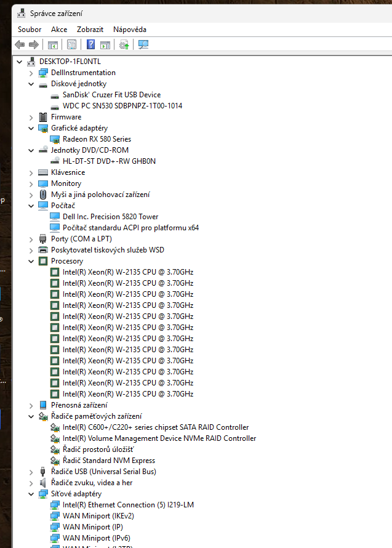Expand the Přenosná zařízení node
The width and height of the screenshot is (392, 548).
tap(31, 406)
